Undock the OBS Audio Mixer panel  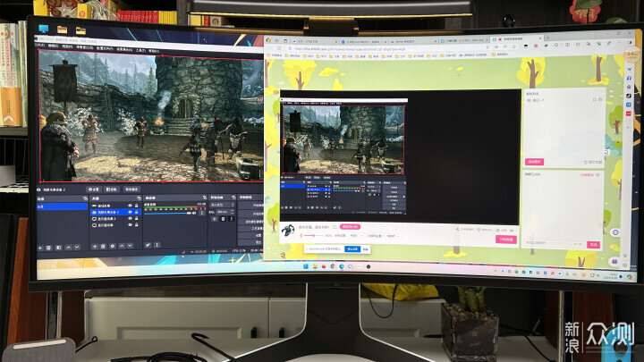(x=204, y=198)
